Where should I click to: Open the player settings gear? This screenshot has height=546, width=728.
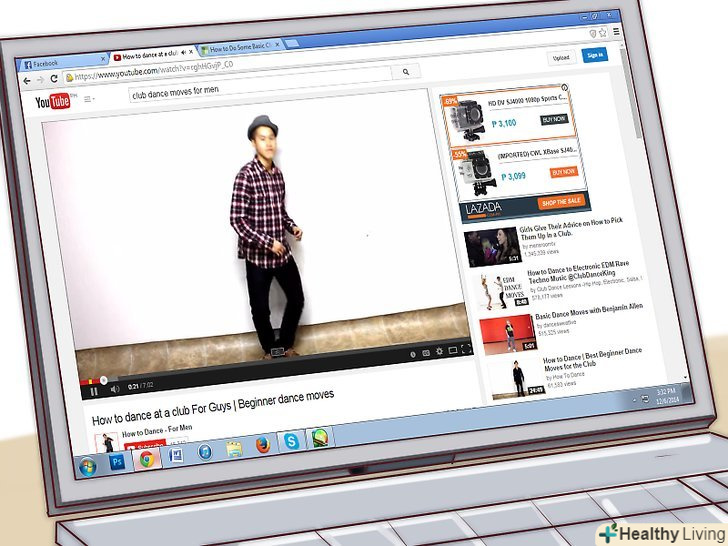pos(439,351)
